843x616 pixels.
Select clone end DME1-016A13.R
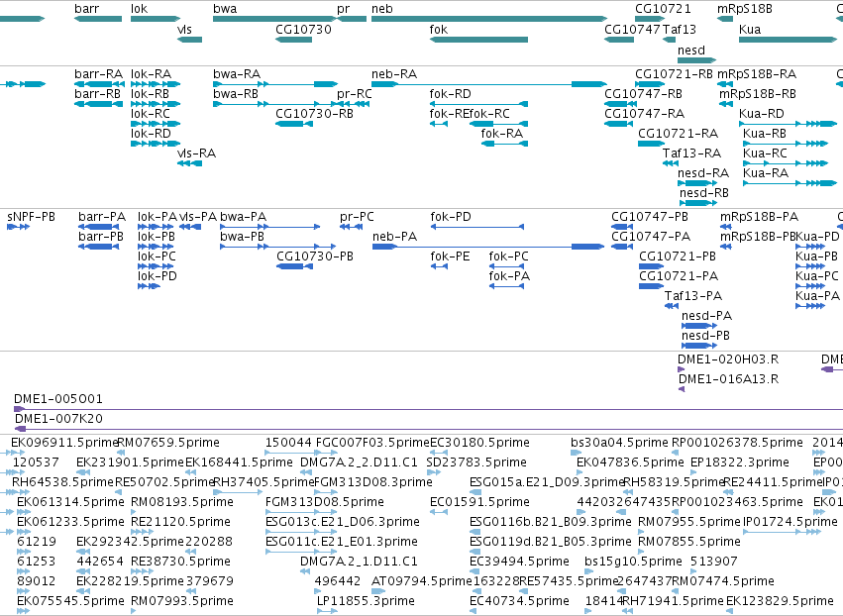[728, 379]
